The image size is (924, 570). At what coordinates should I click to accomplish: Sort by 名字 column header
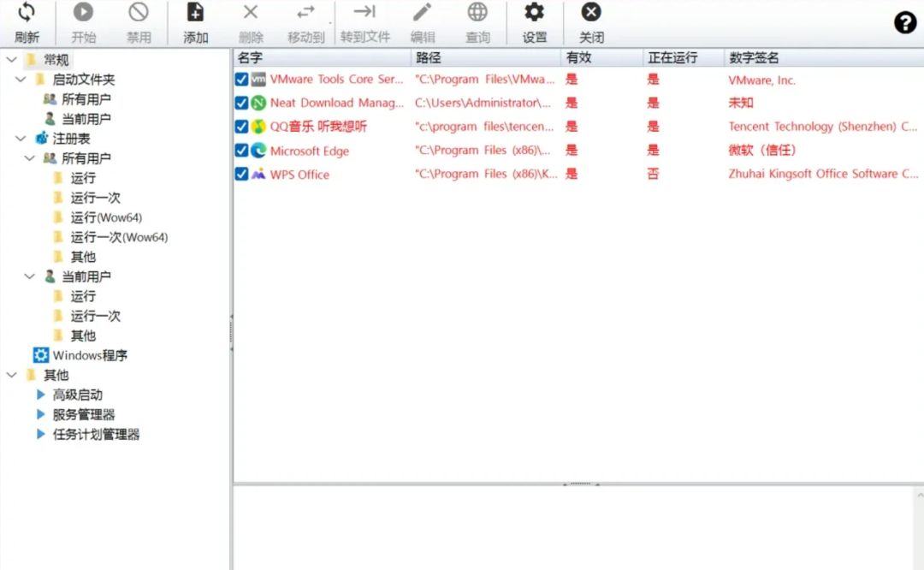click(323, 57)
